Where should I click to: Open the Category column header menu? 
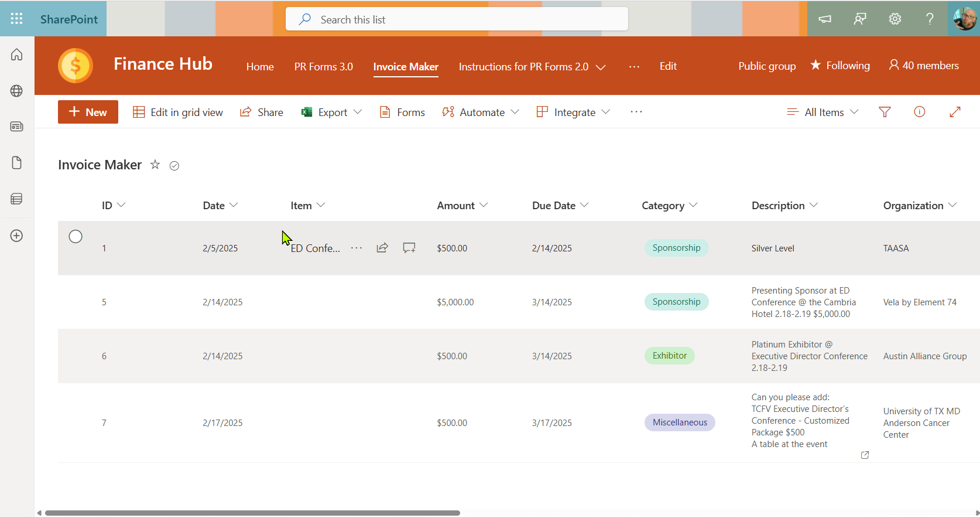[x=670, y=205]
